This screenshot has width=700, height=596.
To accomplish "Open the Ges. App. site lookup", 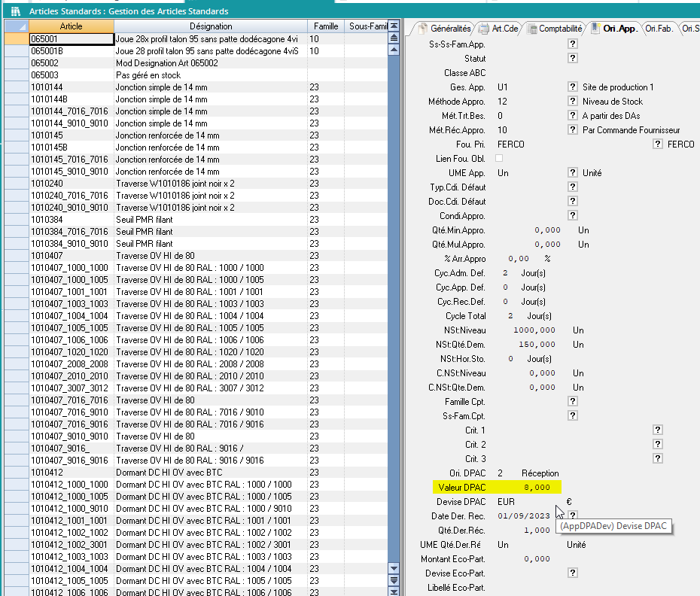I will click(x=572, y=87).
